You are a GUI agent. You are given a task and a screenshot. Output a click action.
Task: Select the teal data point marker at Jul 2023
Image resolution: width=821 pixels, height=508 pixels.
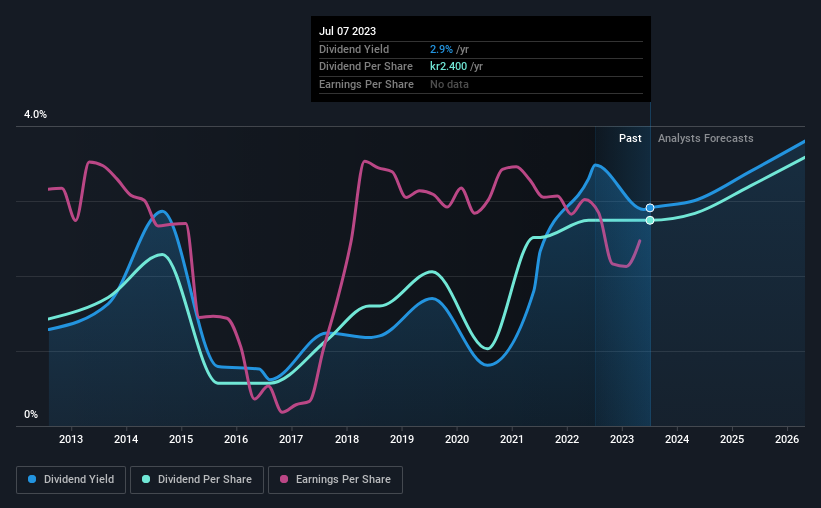[650, 220]
